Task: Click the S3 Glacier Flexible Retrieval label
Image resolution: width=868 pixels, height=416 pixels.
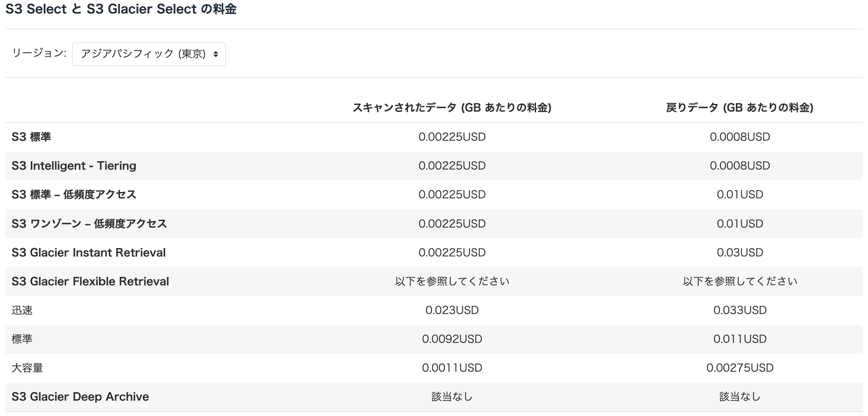Action: point(90,281)
